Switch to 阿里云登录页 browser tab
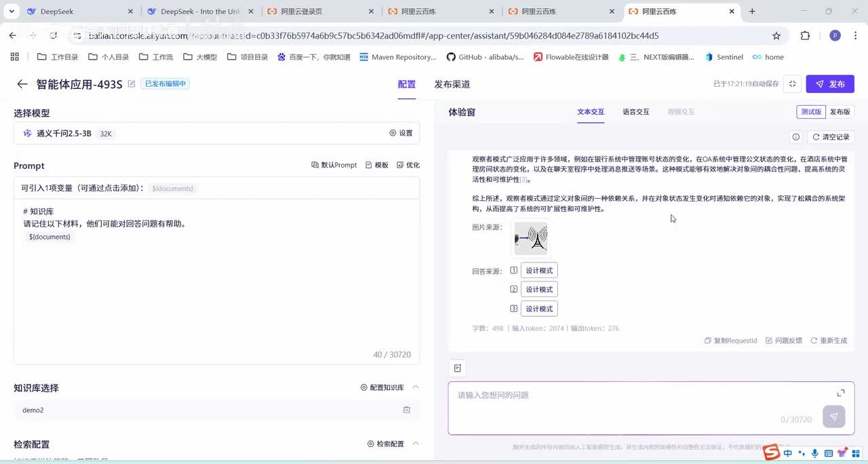 321,12
